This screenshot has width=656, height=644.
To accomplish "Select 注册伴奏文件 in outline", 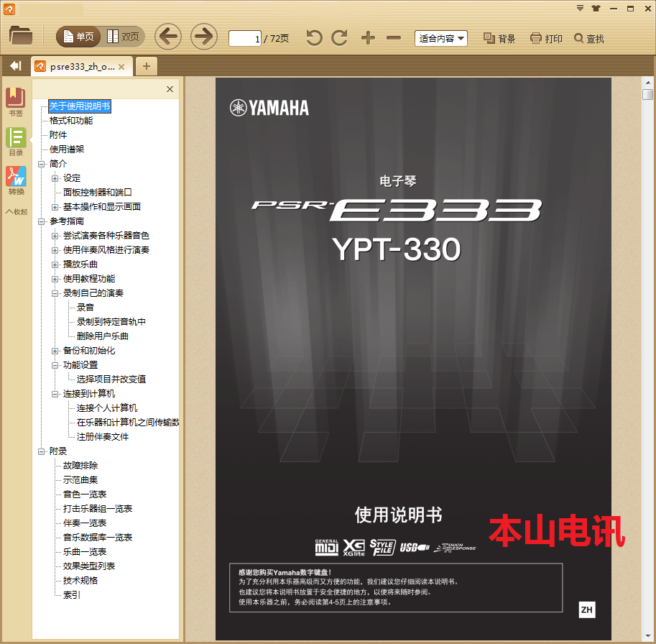I will click(x=103, y=437).
